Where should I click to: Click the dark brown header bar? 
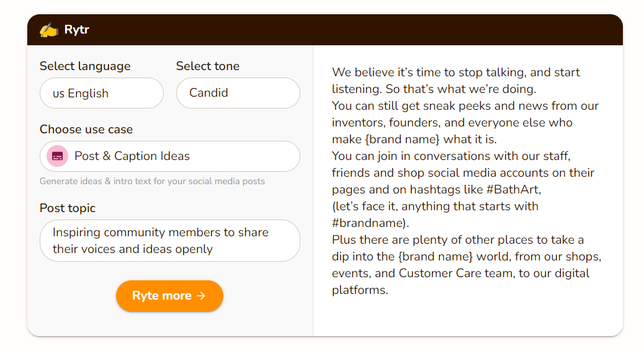pyautogui.click(x=372, y=30)
